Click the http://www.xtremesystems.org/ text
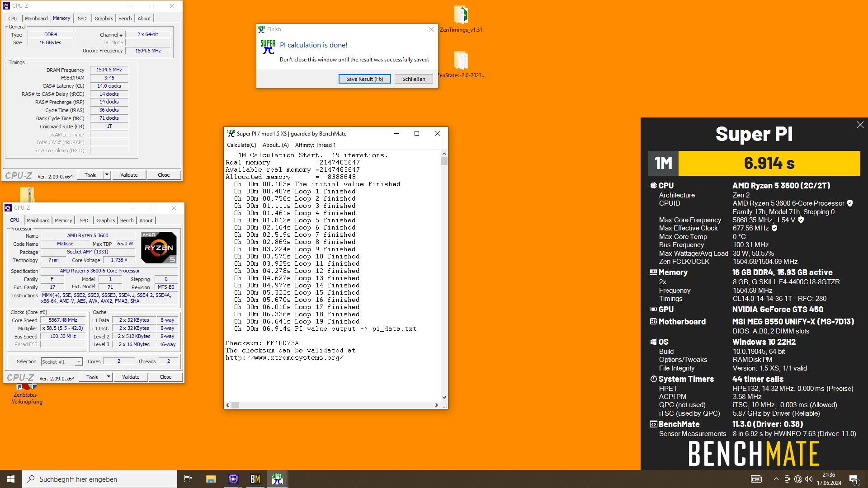The width and height of the screenshot is (868, 488). coord(284,358)
